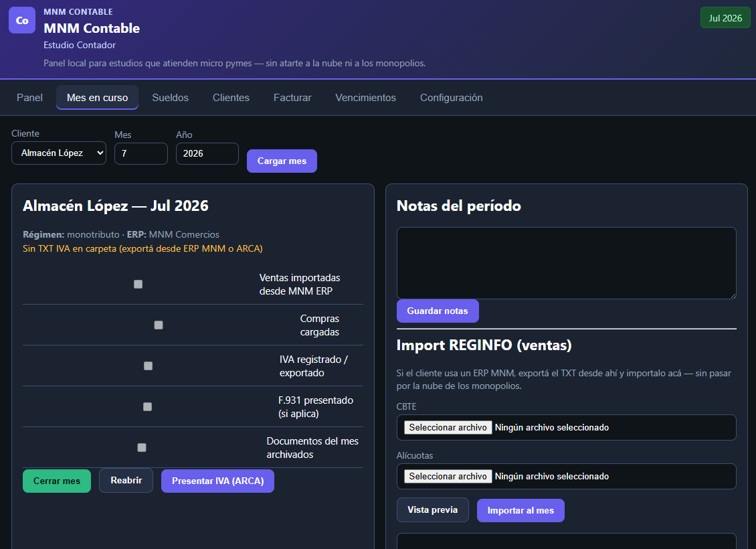Click the Almacén López — Jul 2026 heading
The width and height of the screenshot is (756, 549).
[x=116, y=206]
